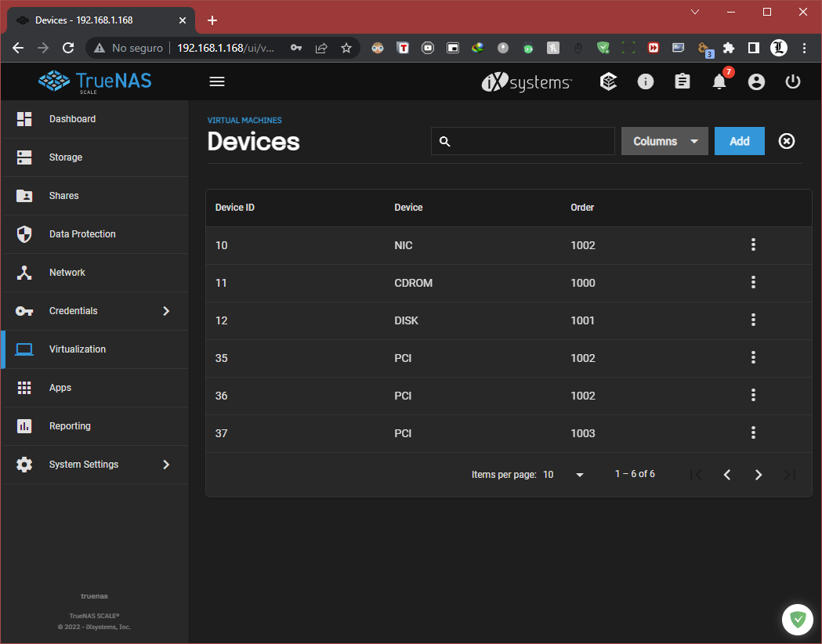Bookmark this page with the star icon
822x644 pixels.
[x=346, y=49]
